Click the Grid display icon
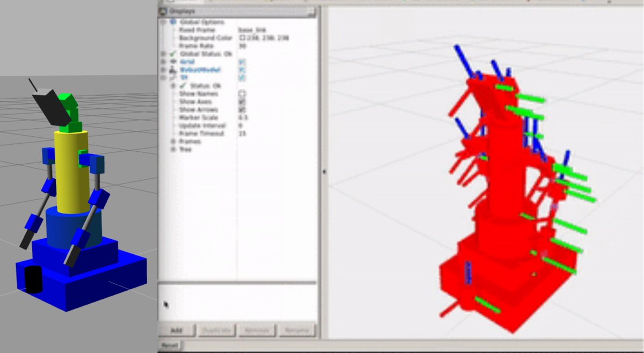This screenshot has width=644, height=353. pyautogui.click(x=173, y=62)
